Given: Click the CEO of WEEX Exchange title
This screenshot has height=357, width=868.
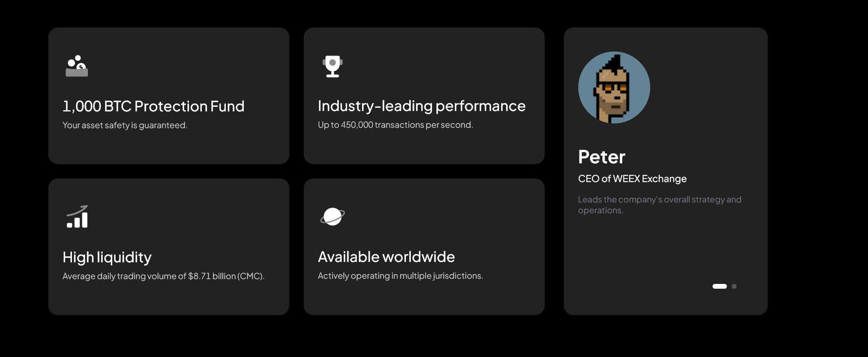Looking at the screenshot, I should click(632, 178).
